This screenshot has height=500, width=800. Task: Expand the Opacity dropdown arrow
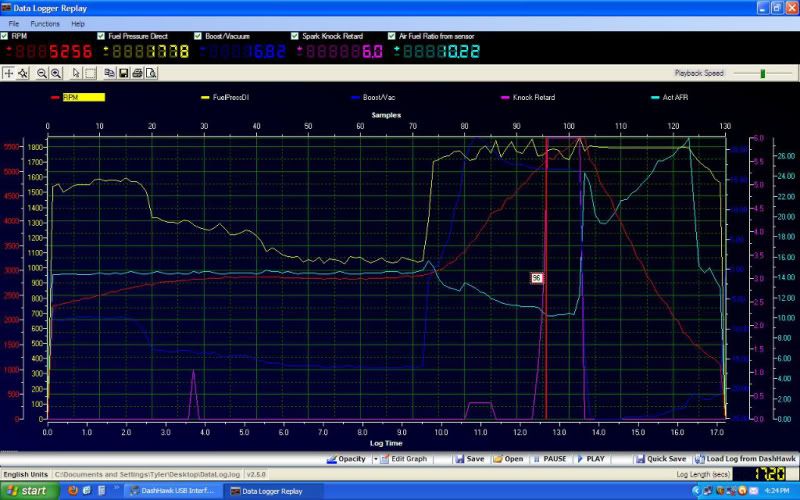click(x=374, y=459)
